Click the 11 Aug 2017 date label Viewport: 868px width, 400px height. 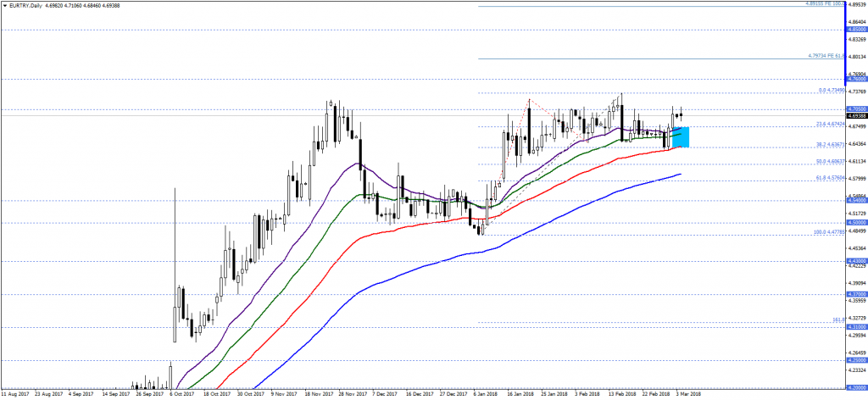pos(14,396)
